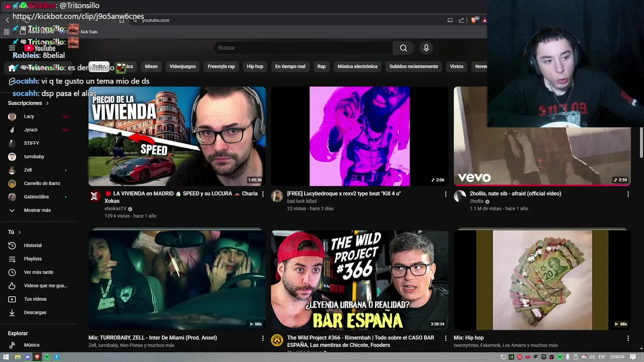The height and width of the screenshot is (362, 644).
Task: Click the magnifier search button
Action: pos(404,48)
